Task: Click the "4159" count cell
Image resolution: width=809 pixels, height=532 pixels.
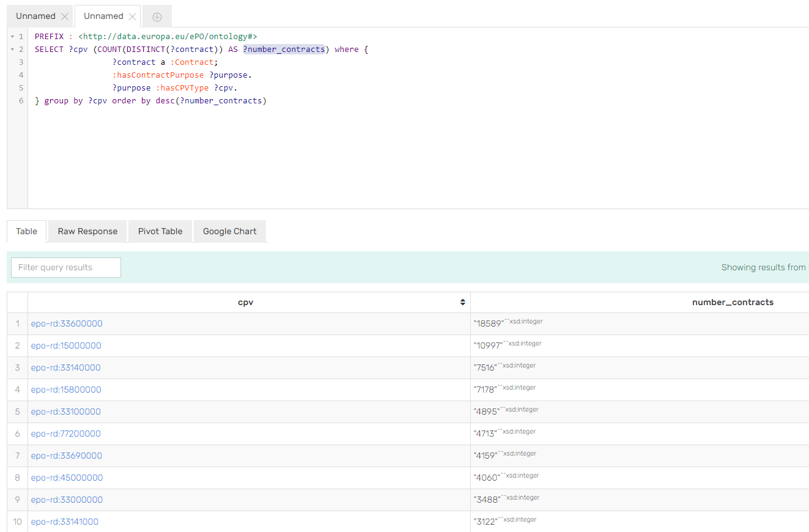Action: click(x=640, y=456)
